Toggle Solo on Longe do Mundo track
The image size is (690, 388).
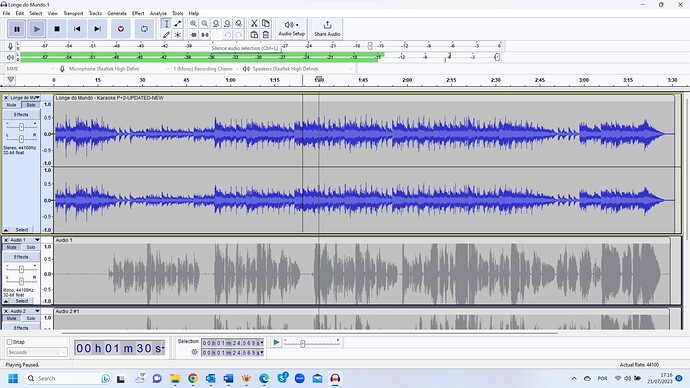31,105
